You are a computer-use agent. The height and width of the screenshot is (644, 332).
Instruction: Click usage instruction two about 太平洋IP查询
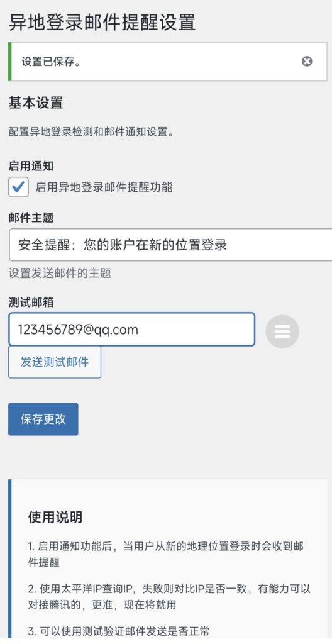pyautogui.click(x=169, y=596)
